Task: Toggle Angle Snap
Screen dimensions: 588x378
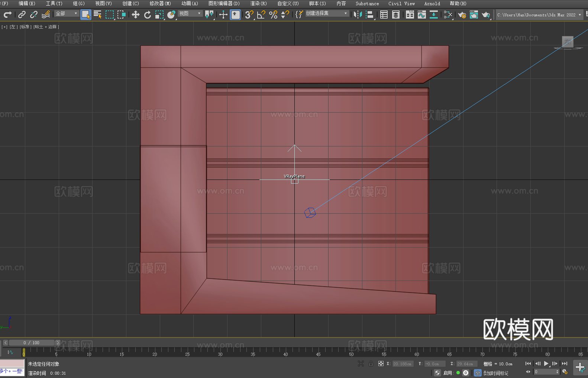Action: 261,14
